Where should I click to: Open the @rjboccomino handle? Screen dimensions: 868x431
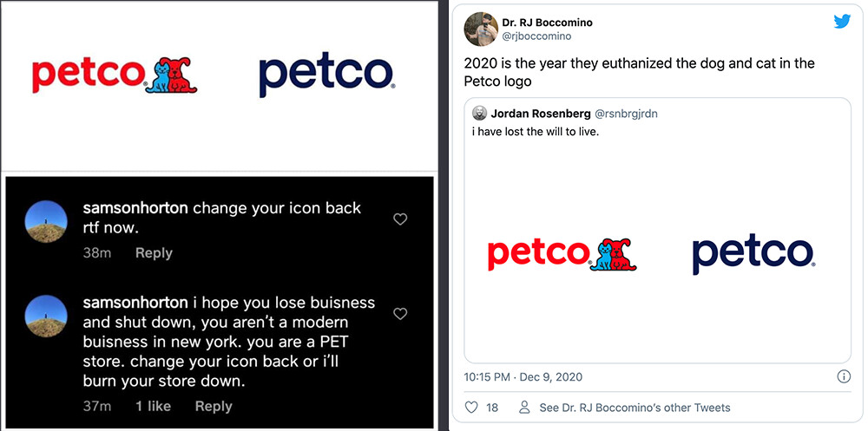point(536,36)
